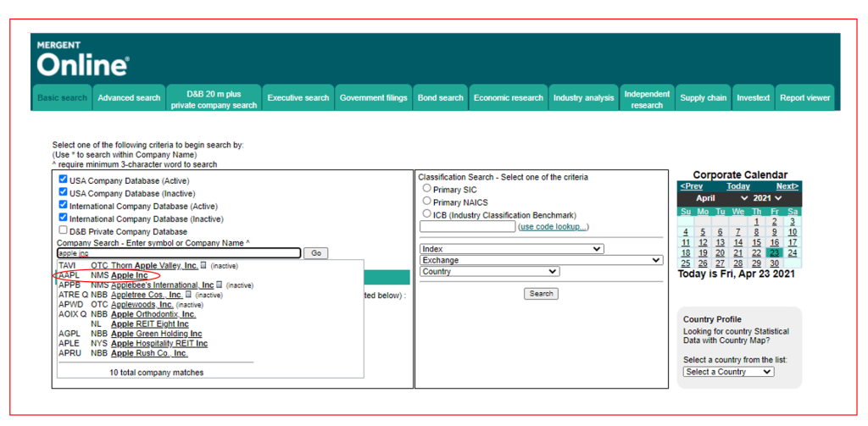The height and width of the screenshot is (426, 868).
Task: Go to next month with Next link
Action: (x=787, y=186)
